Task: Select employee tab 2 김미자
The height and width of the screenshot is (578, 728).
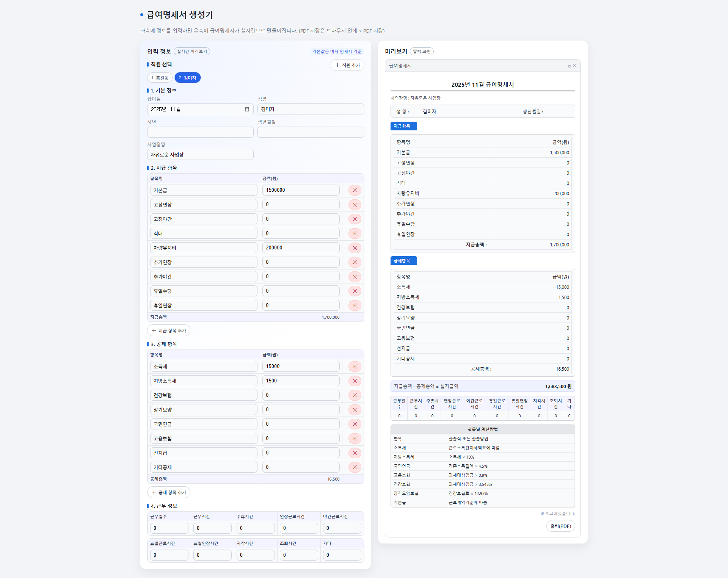Action: coord(187,78)
